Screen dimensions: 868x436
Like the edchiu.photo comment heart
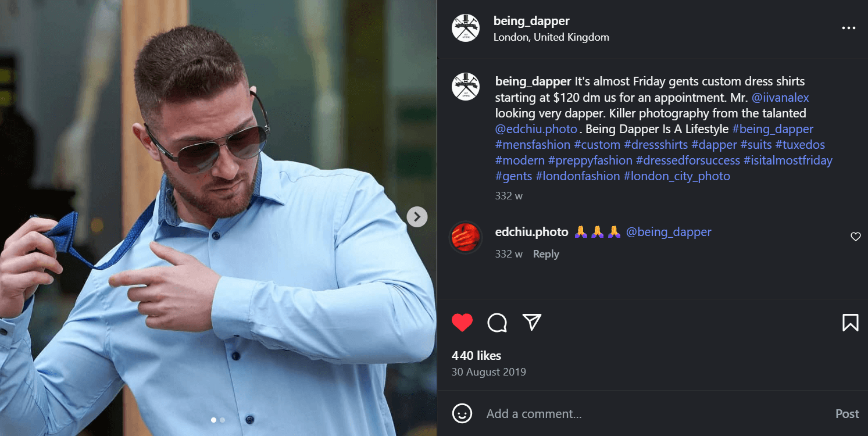click(x=855, y=237)
